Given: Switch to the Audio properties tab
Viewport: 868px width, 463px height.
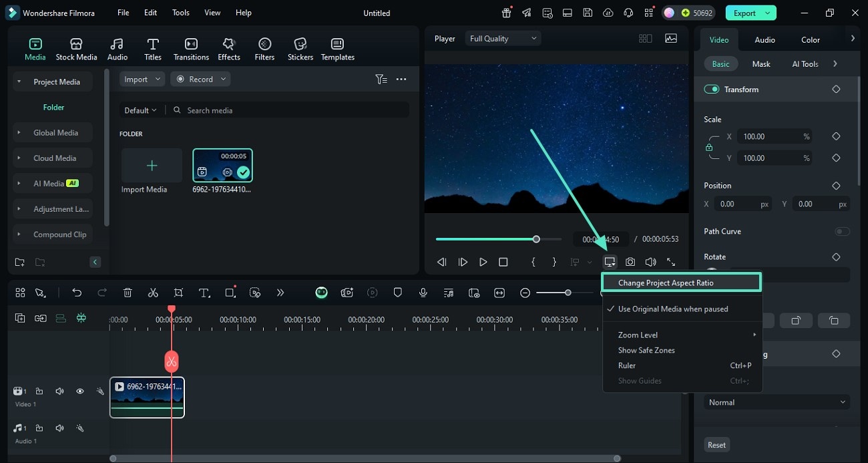Looking at the screenshot, I should pyautogui.click(x=765, y=39).
